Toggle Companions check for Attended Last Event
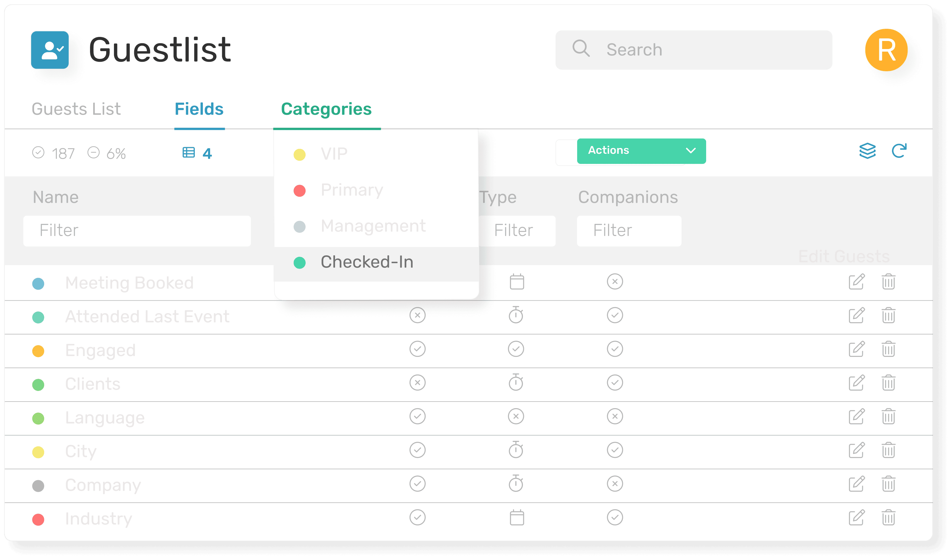Image resolution: width=952 pixels, height=560 pixels. [x=615, y=315]
